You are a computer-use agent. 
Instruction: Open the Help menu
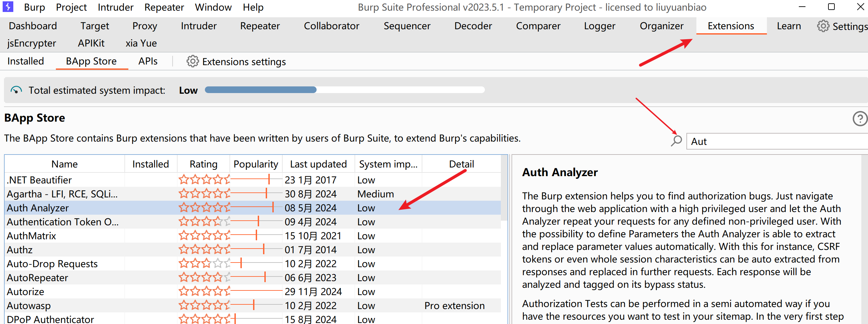pyautogui.click(x=253, y=7)
